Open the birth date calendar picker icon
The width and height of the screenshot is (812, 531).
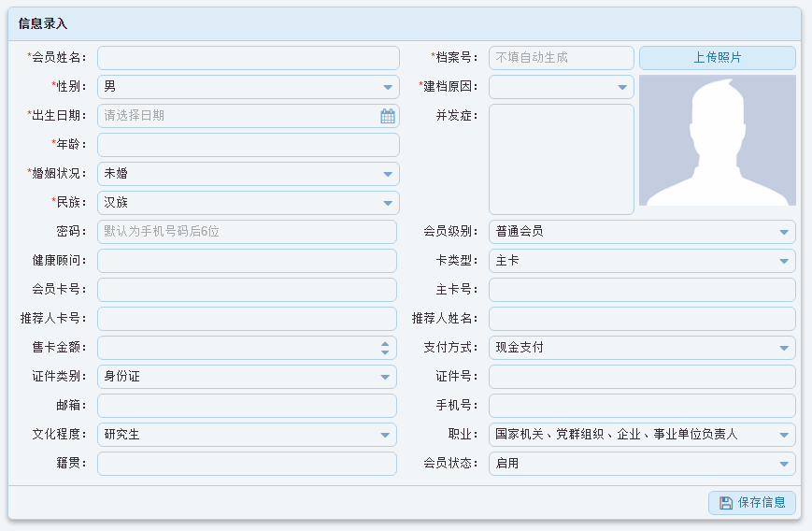coord(388,116)
